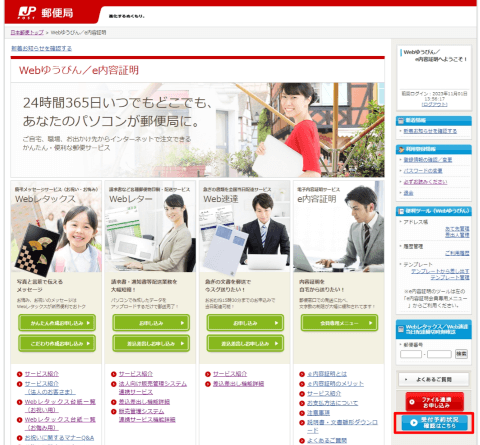Open the テンプレート管理 link
Screen dimensions: 480x445
click(450, 277)
